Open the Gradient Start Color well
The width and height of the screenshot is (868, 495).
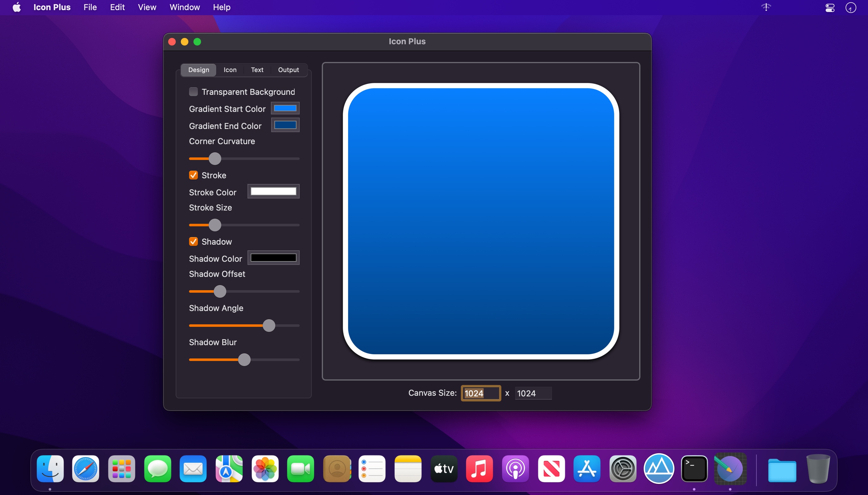[x=285, y=108]
